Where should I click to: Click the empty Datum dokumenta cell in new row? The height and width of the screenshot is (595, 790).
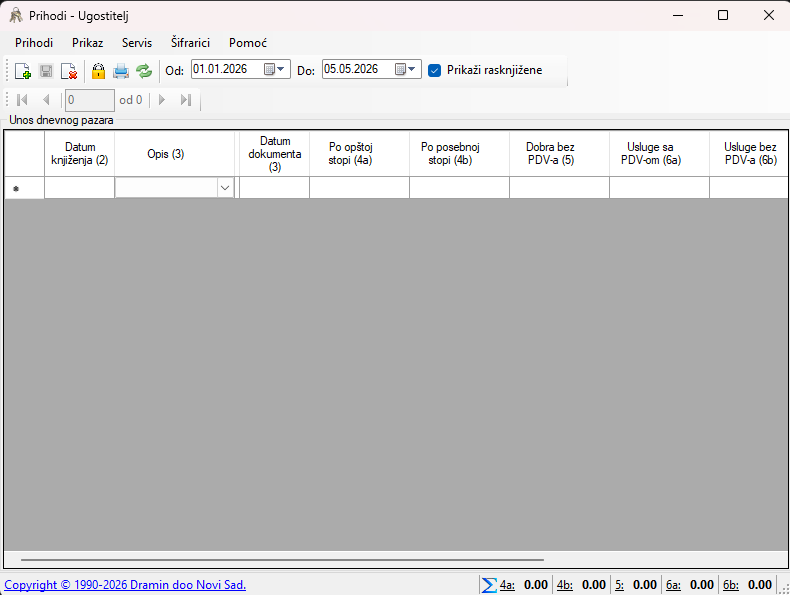275,188
